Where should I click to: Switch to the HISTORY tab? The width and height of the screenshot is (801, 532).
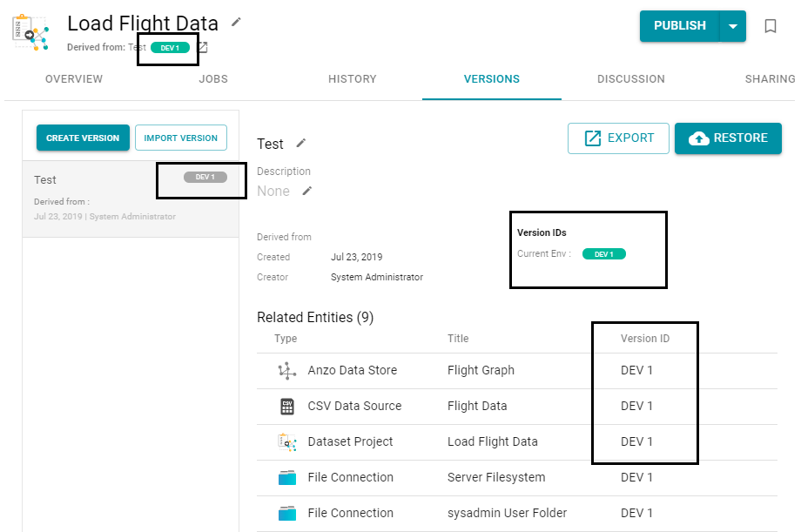point(352,79)
